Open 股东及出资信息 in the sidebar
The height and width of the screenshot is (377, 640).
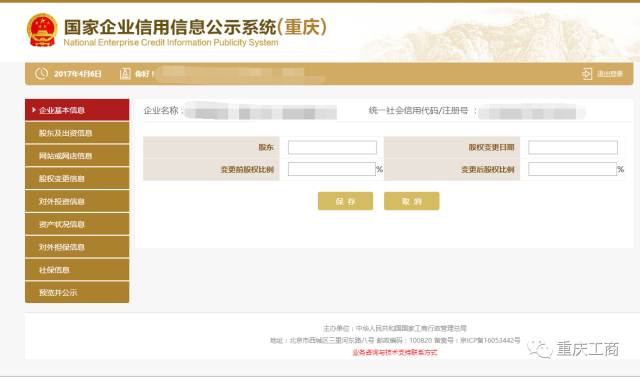tap(77, 133)
